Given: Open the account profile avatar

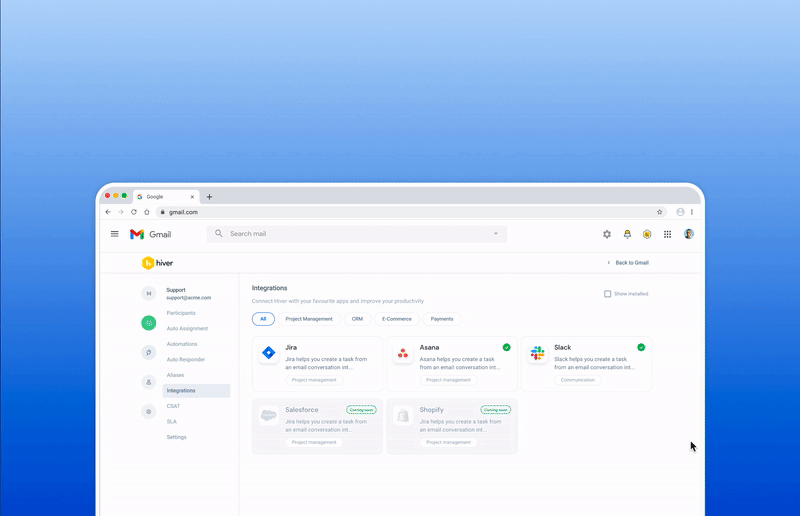Looking at the screenshot, I should point(689,234).
